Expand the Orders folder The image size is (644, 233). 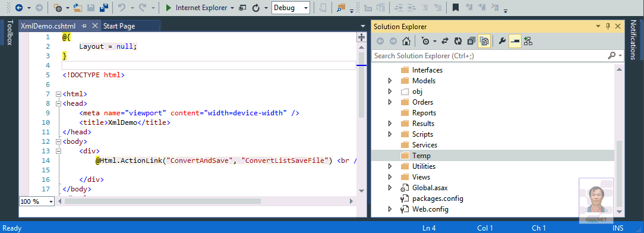tap(390, 102)
